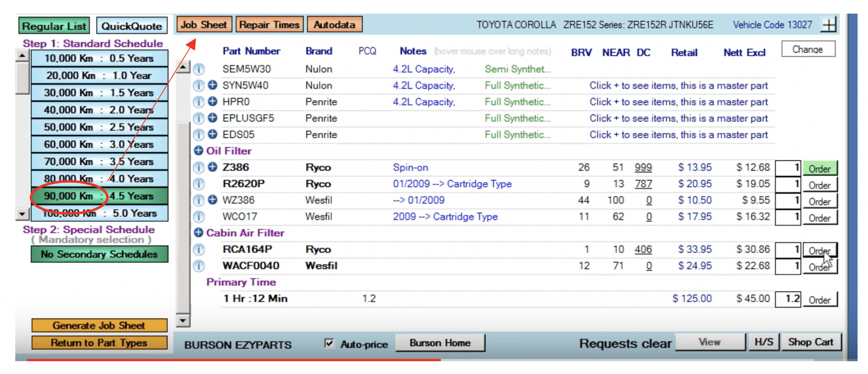
Task: Order the RCA164P Ryco cabin filter
Action: click(820, 250)
